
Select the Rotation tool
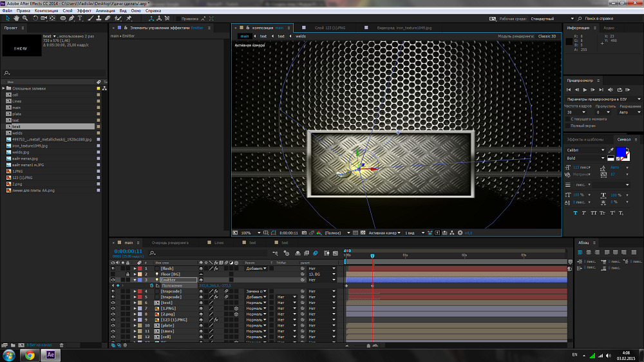click(x=35, y=19)
